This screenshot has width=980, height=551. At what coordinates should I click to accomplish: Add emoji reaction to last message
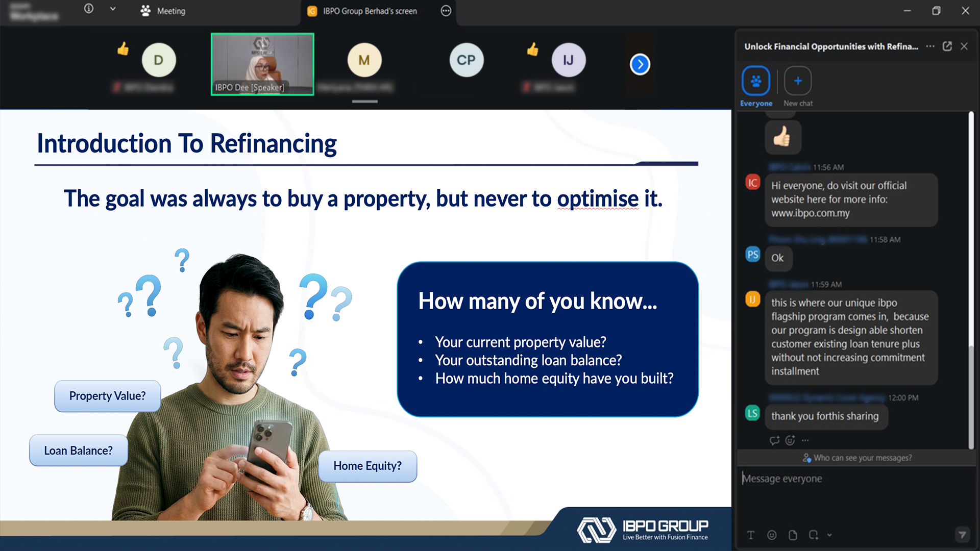click(790, 440)
